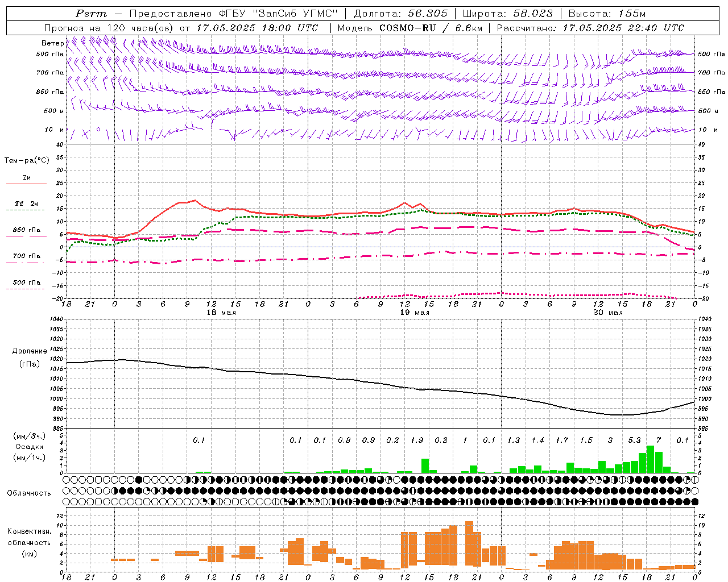The width and height of the screenshot is (728, 582).
Task: Click the "(мм/1ч.)" precipitation unit label
Action: (29, 458)
